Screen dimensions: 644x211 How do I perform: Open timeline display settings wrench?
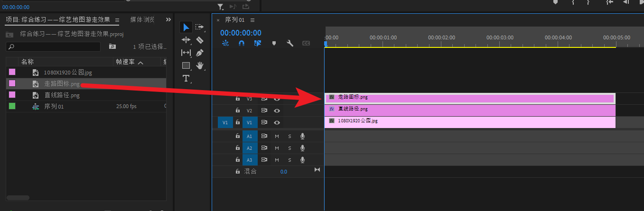[290, 43]
